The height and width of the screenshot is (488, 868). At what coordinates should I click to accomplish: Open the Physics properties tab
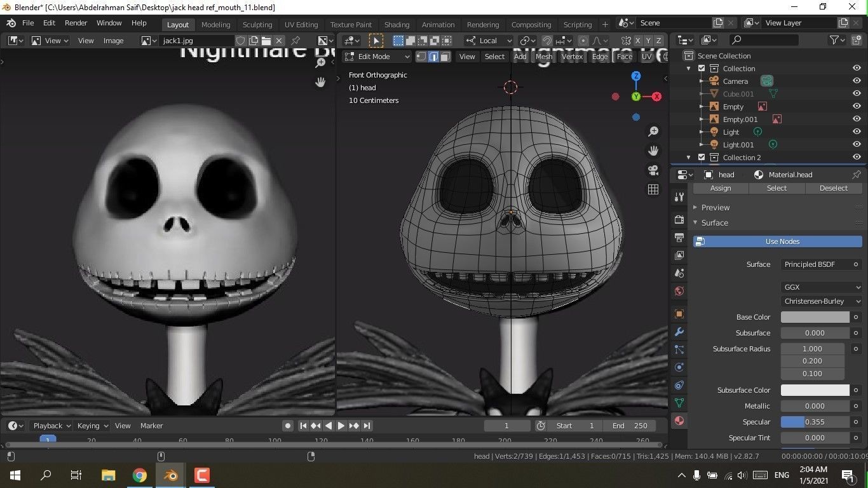click(x=679, y=367)
